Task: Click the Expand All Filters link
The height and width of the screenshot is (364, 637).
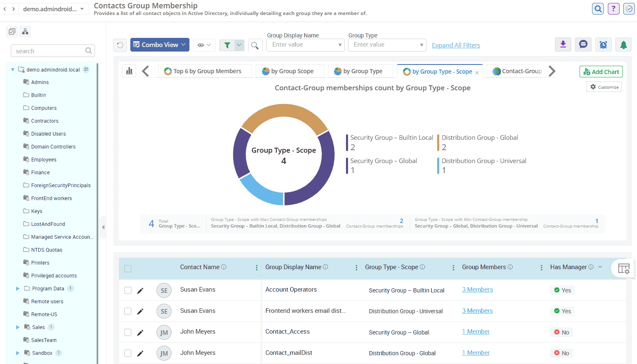Action: pyautogui.click(x=456, y=45)
